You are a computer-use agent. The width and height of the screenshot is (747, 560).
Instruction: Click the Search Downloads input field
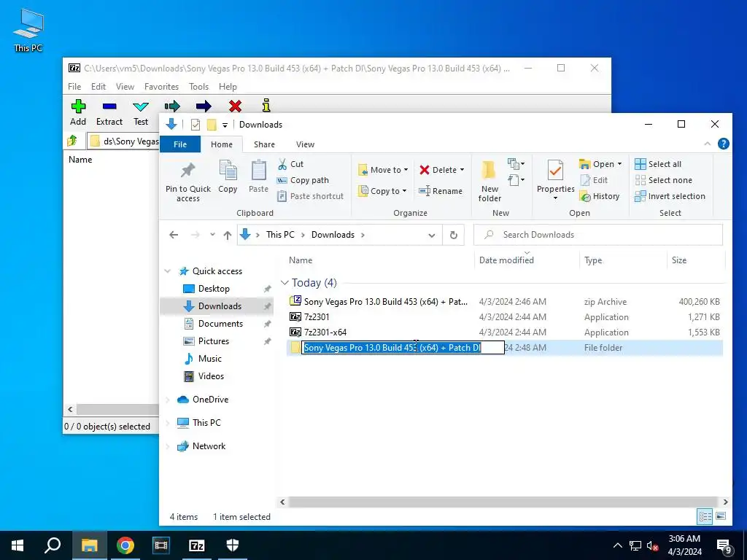(598, 235)
